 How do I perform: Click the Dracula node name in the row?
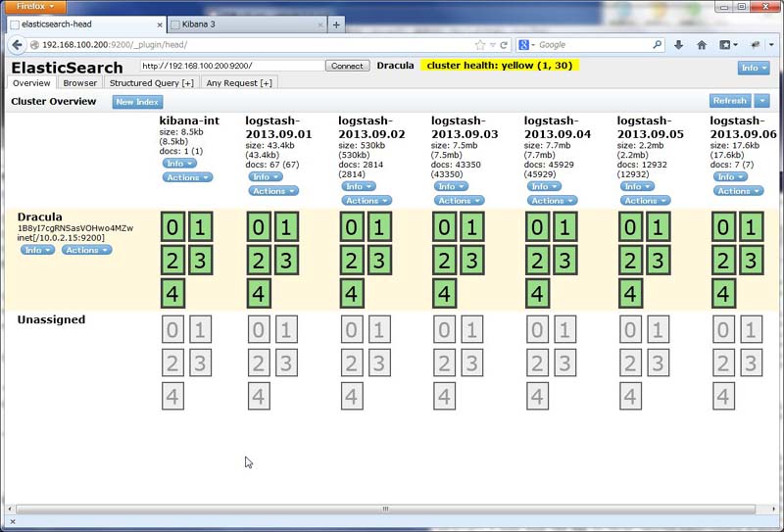point(40,217)
